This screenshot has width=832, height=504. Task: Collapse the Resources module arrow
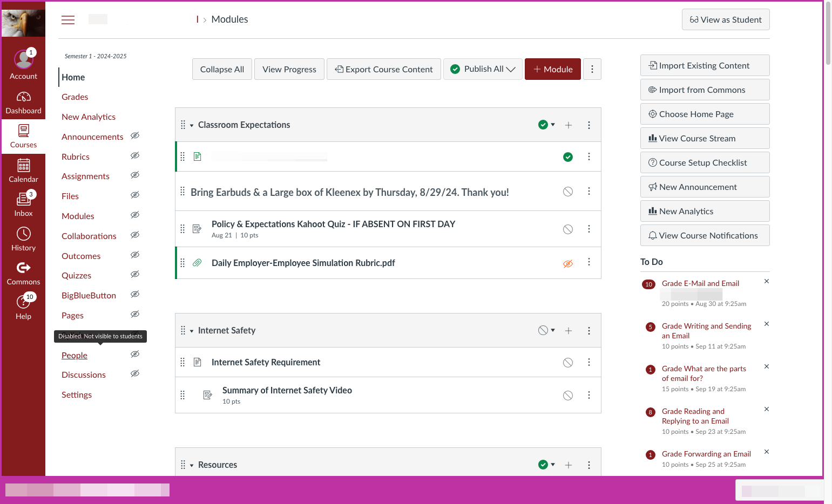coord(192,466)
